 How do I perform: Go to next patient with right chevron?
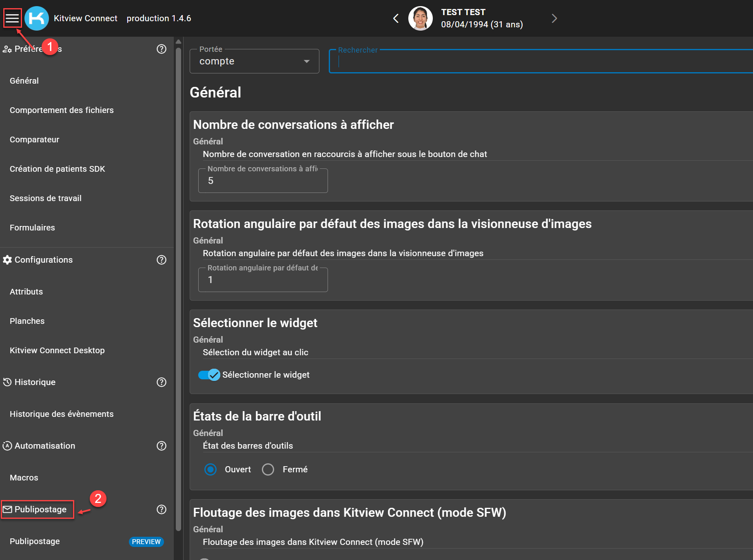click(554, 18)
